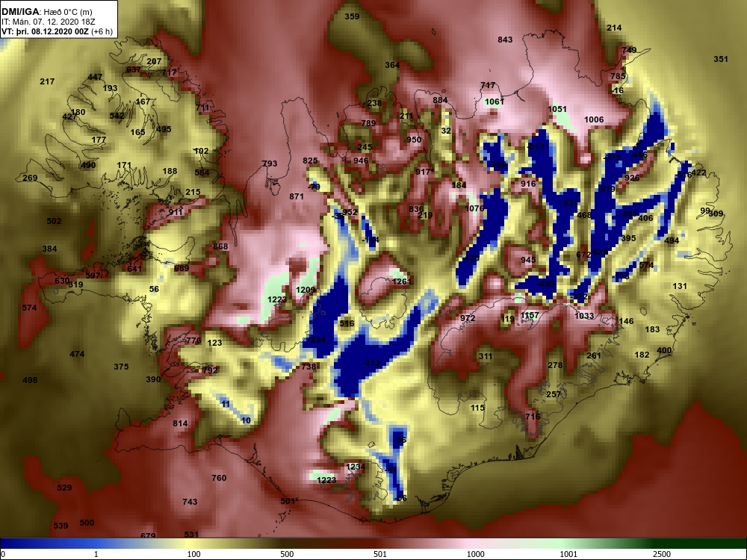Click the map value '-234'
This screenshot has height=560, width=747.
point(317,340)
